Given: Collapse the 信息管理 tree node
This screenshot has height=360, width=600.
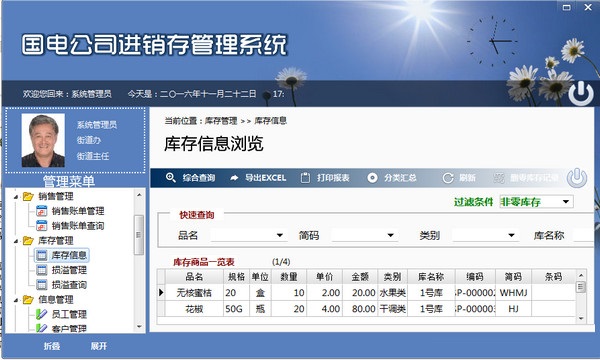Looking at the screenshot, I should (x=16, y=300).
